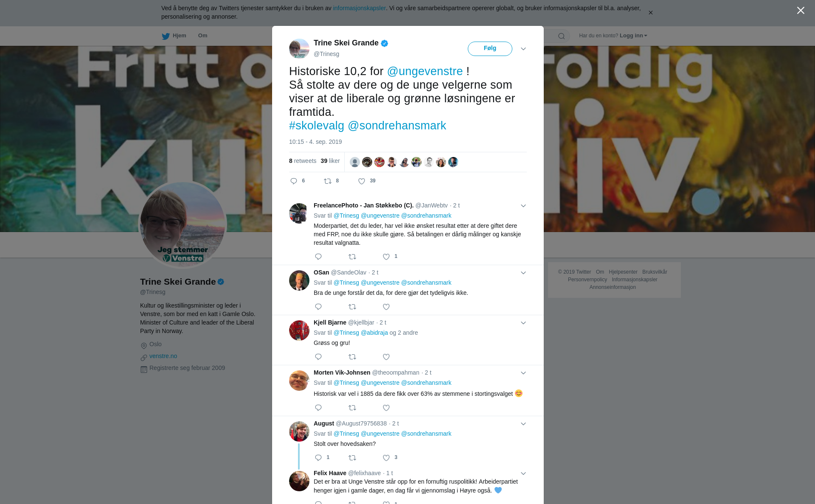Expand options menu on OSan's reply
Image resolution: width=815 pixels, height=504 pixels.
click(x=523, y=273)
